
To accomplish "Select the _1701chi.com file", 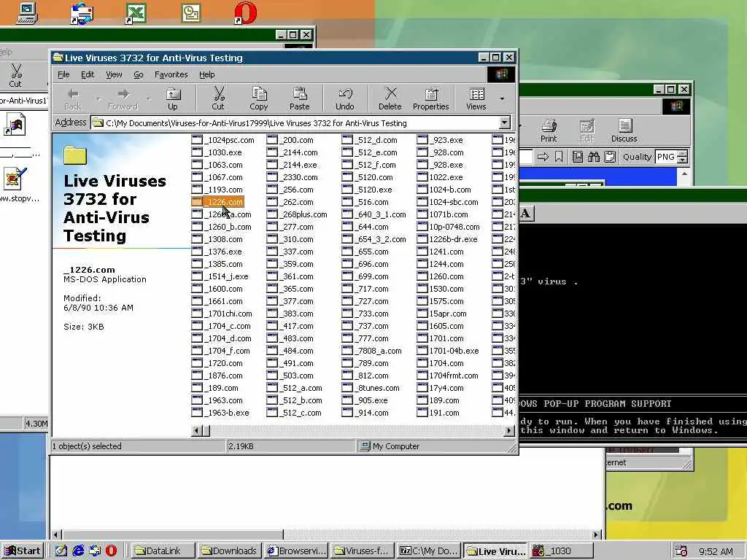I will pyautogui.click(x=222, y=314).
